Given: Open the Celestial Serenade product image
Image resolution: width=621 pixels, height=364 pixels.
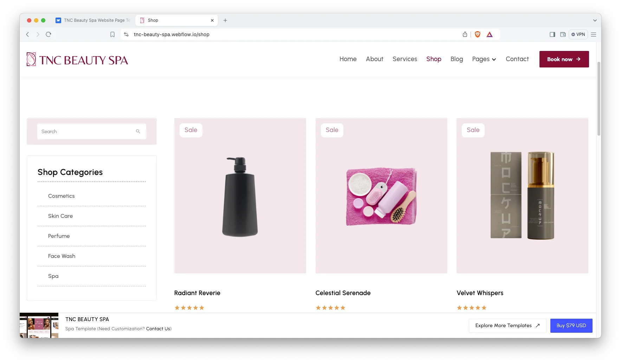Looking at the screenshot, I should coord(381,196).
